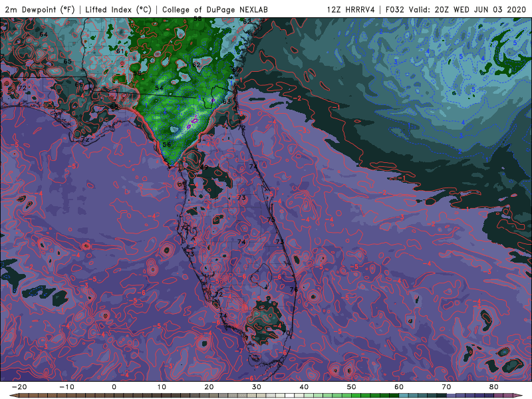Click the 80 label on the color scale

494,387
